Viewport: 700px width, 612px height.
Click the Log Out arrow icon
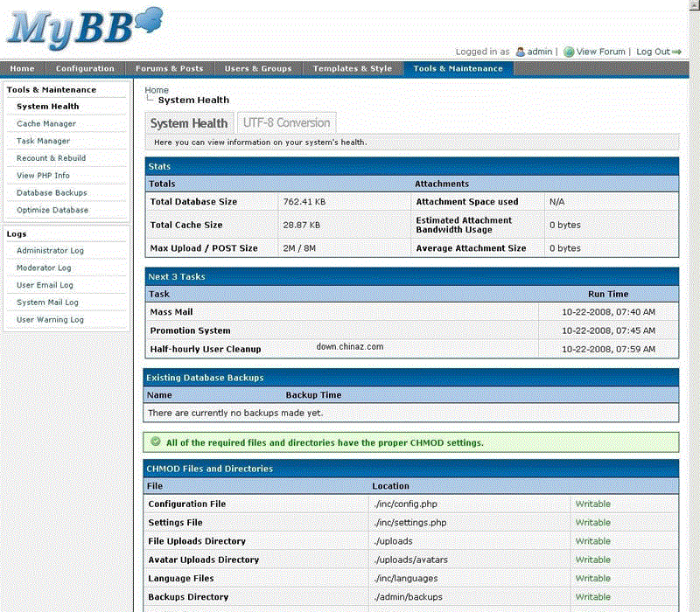676,52
